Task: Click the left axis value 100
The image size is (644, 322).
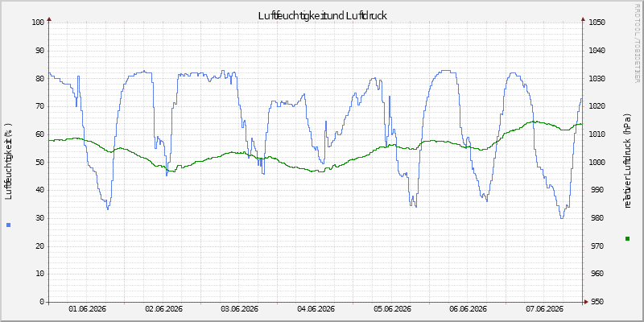Action: tap(38, 23)
